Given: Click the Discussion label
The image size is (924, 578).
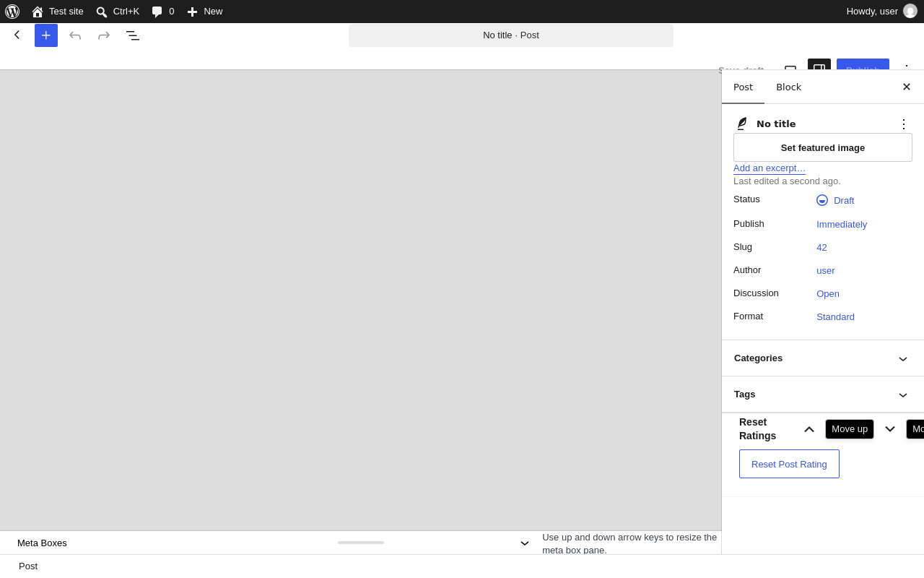Looking at the screenshot, I should click(756, 293).
